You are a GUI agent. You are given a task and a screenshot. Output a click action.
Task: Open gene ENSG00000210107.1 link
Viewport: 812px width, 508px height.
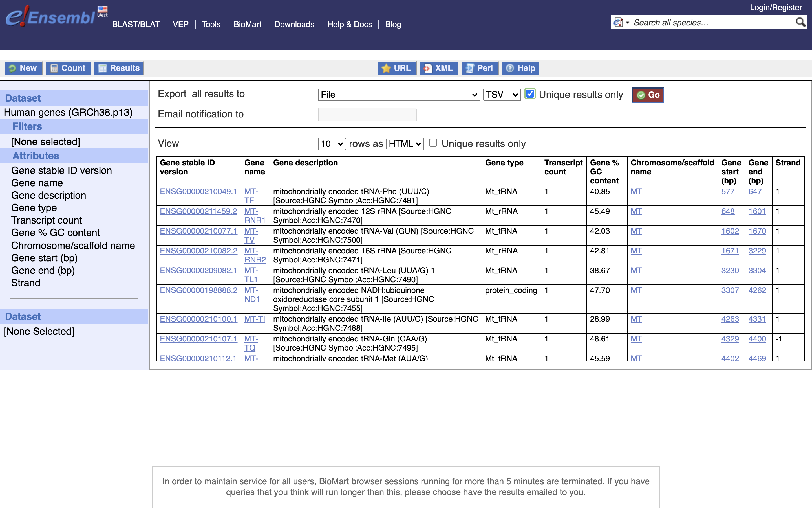click(198, 339)
